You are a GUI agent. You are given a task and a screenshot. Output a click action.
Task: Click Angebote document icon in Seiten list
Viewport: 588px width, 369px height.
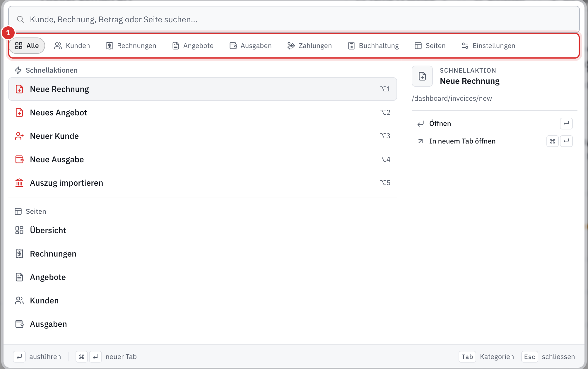(x=19, y=277)
